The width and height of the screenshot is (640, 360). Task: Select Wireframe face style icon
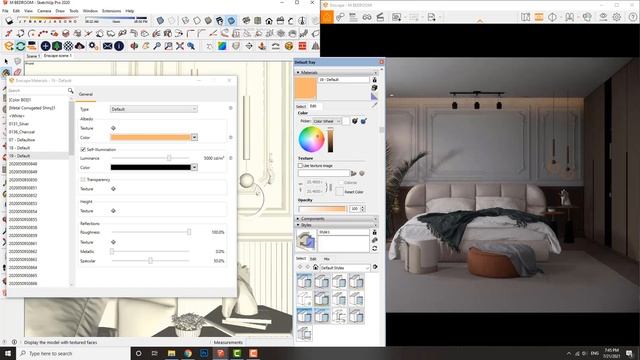point(185,20)
